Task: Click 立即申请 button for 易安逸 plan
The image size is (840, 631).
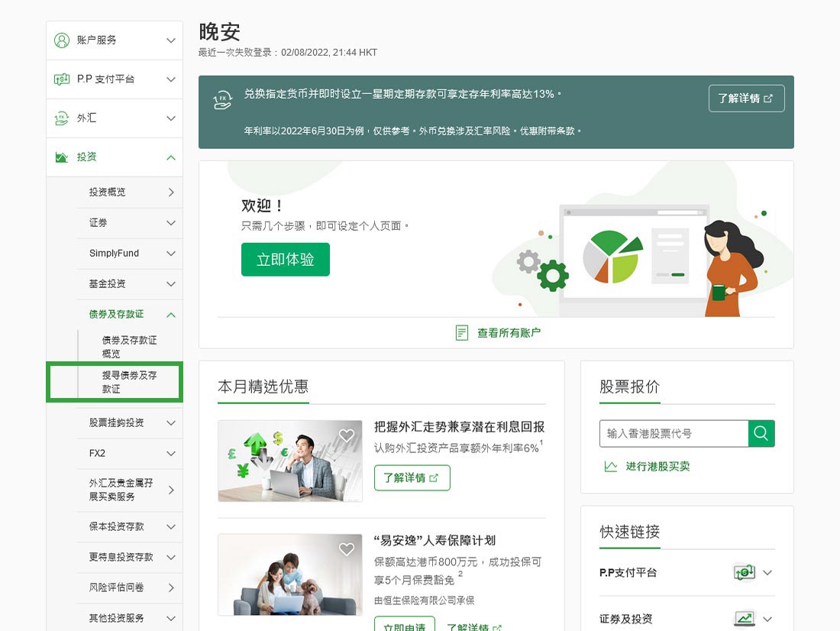Action: click(x=405, y=625)
